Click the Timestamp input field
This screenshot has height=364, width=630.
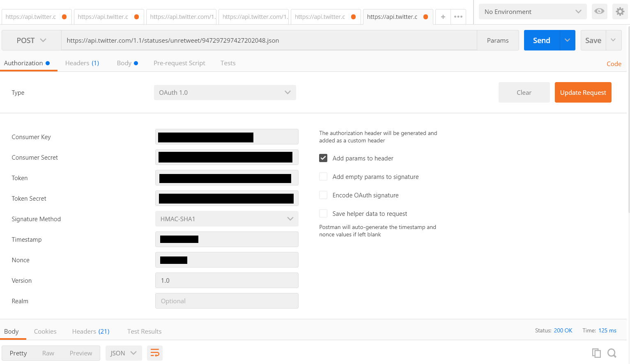(x=227, y=239)
